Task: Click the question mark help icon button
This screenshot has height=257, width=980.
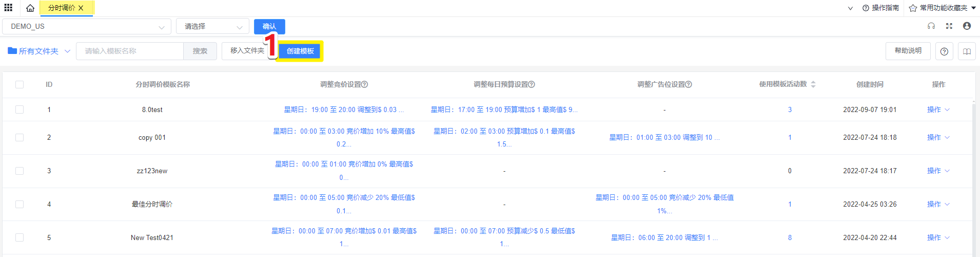Action: pos(944,51)
